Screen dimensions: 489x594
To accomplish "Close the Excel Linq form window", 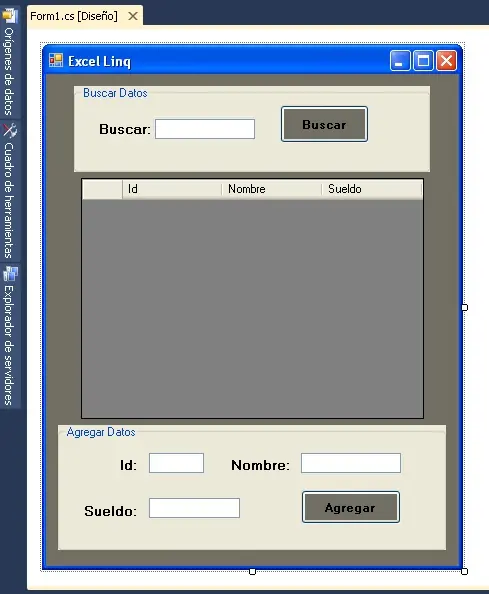I will (446, 61).
